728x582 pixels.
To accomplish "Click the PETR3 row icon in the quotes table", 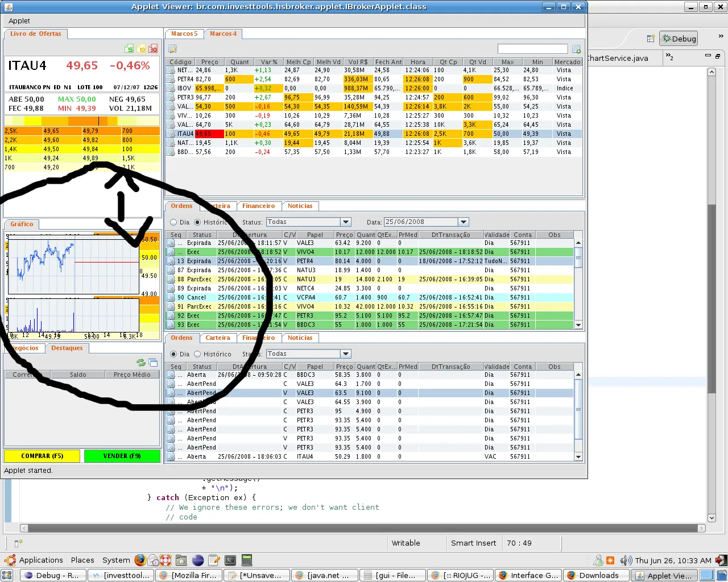I will point(171,97).
